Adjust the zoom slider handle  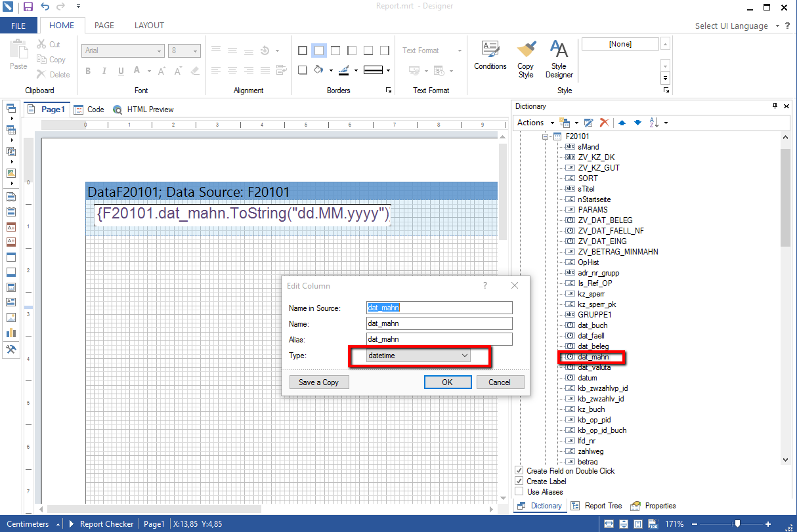738,523
